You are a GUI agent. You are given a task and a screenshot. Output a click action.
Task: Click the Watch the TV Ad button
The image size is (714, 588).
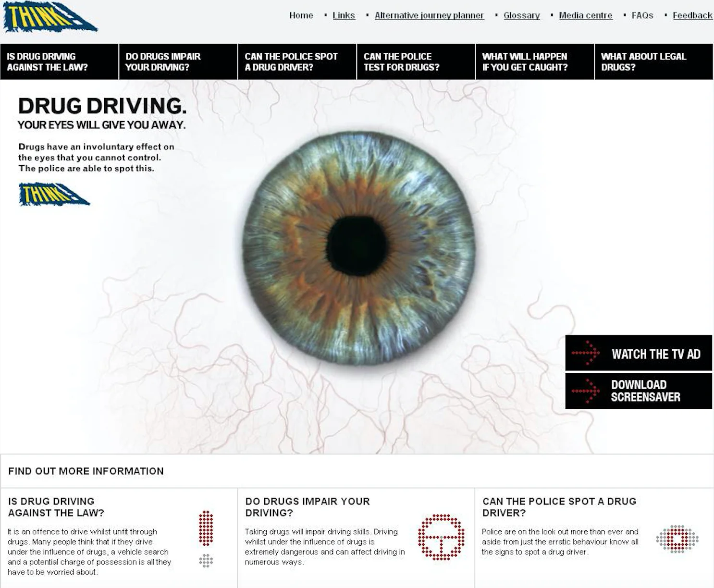pyautogui.click(x=639, y=353)
